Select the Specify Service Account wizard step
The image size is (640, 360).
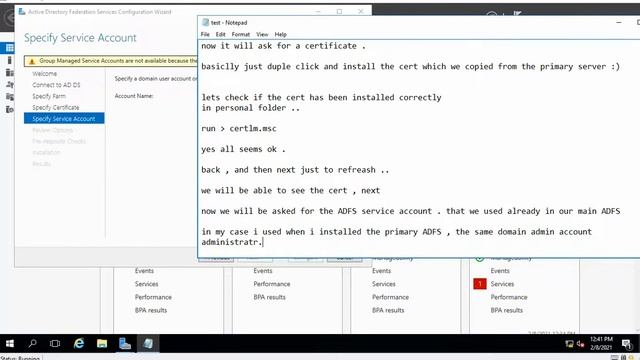coord(64,118)
